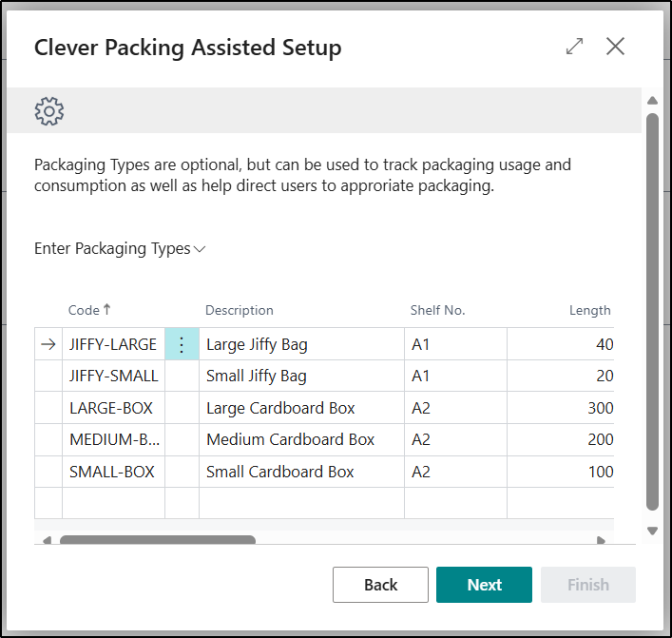Click the horizontal scrollbar right arrow
The height and width of the screenshot is (638, 672).
(601, 541)
